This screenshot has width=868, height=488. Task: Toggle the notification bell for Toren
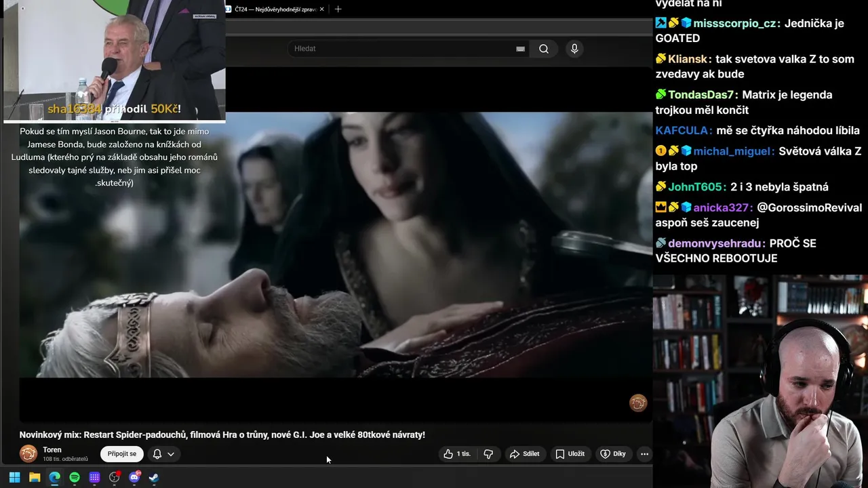157,454
